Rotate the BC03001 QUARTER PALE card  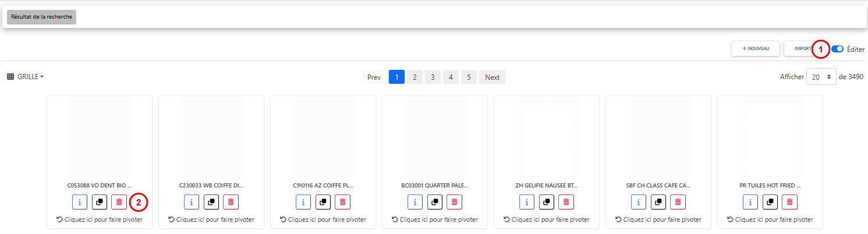pyautogui.click(x=435, y=219)
